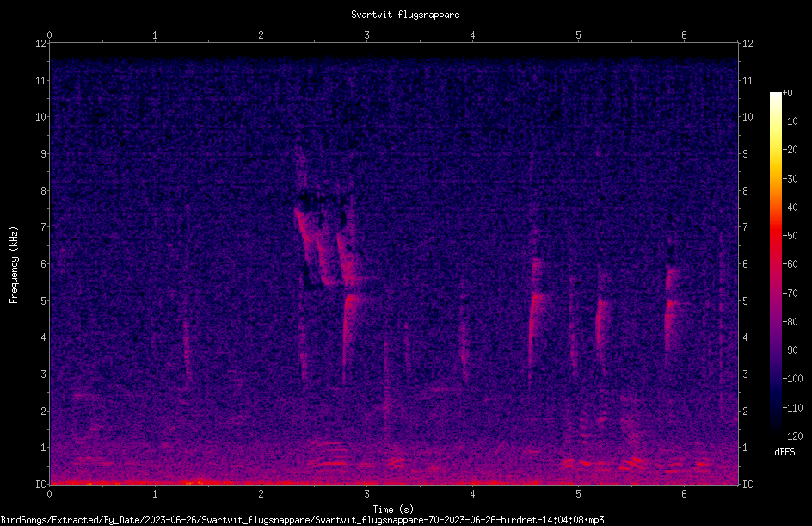Click the "-70" color scale label
812x526 pixels.
(790, 294)
